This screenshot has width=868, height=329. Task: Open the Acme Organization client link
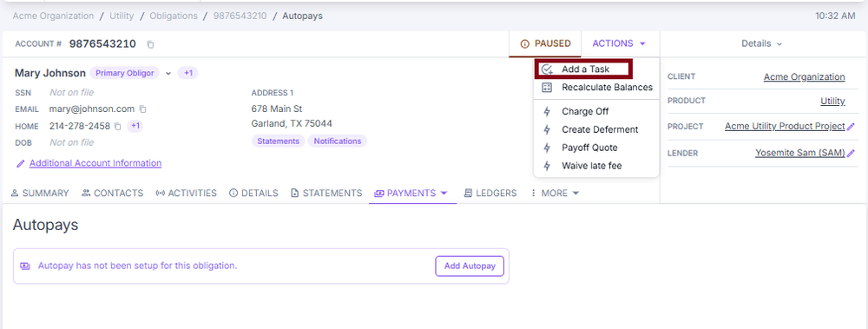805,77
